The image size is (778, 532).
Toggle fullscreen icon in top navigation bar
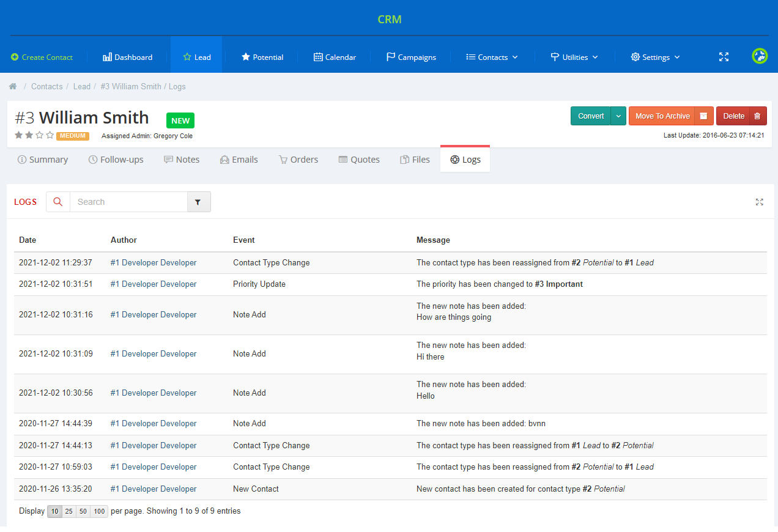pyautogui.click(x=724, y=57)
